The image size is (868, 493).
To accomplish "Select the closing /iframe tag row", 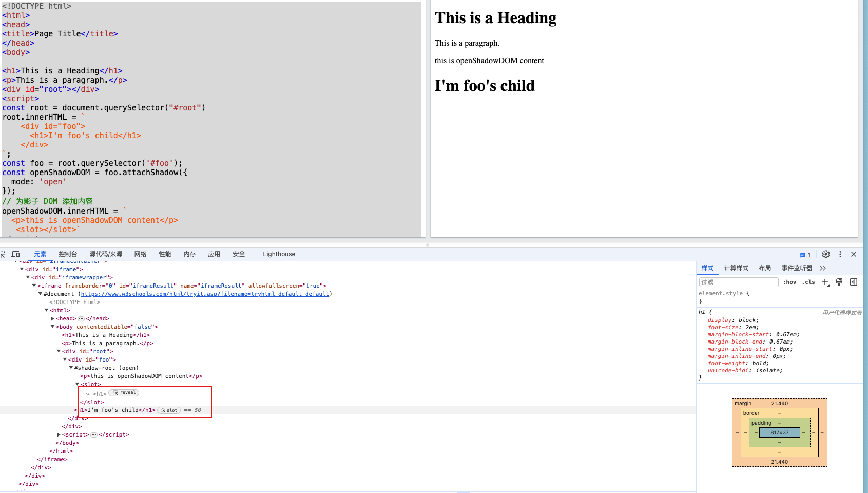I will (52, 460).
